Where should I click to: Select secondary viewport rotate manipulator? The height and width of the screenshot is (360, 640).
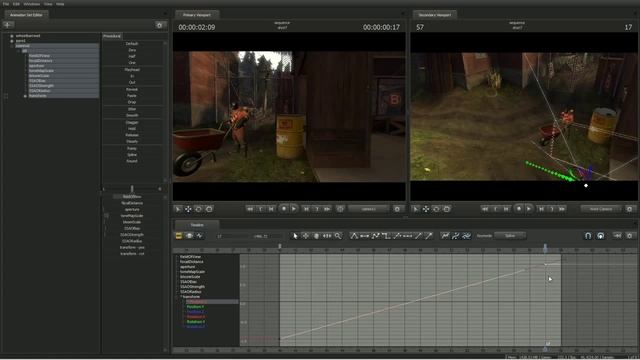pos(436,209)
